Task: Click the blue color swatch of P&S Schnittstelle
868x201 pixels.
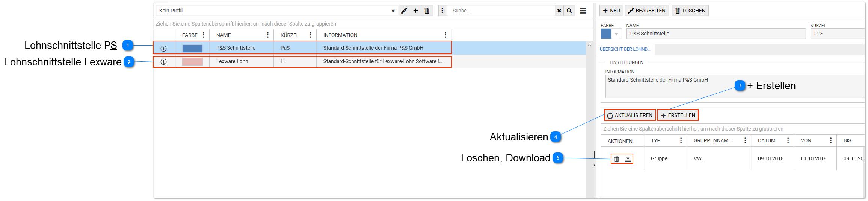Action: point(192,48)
